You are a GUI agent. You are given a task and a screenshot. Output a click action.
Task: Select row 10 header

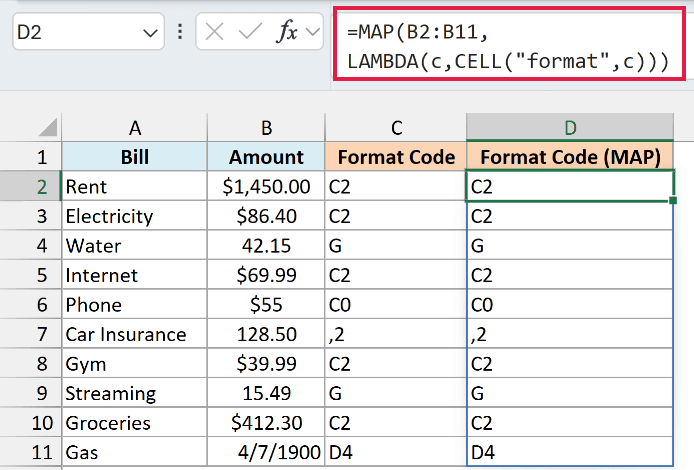tap(31, 423)
